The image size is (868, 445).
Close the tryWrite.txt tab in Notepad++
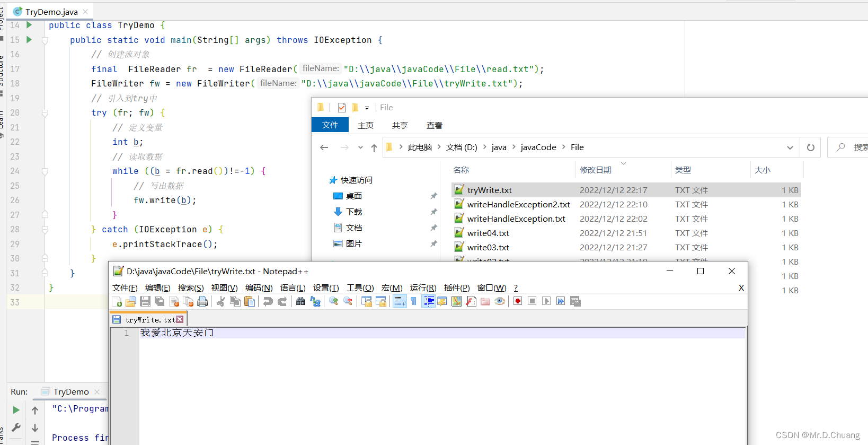180,319
